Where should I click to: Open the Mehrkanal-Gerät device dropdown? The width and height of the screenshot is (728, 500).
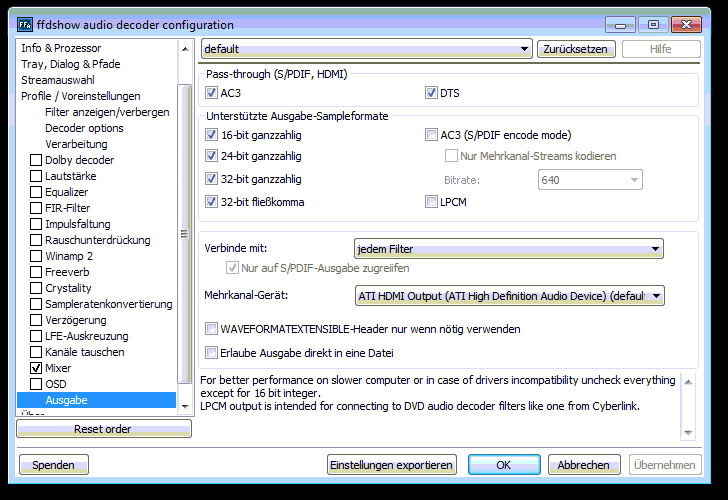510,296
